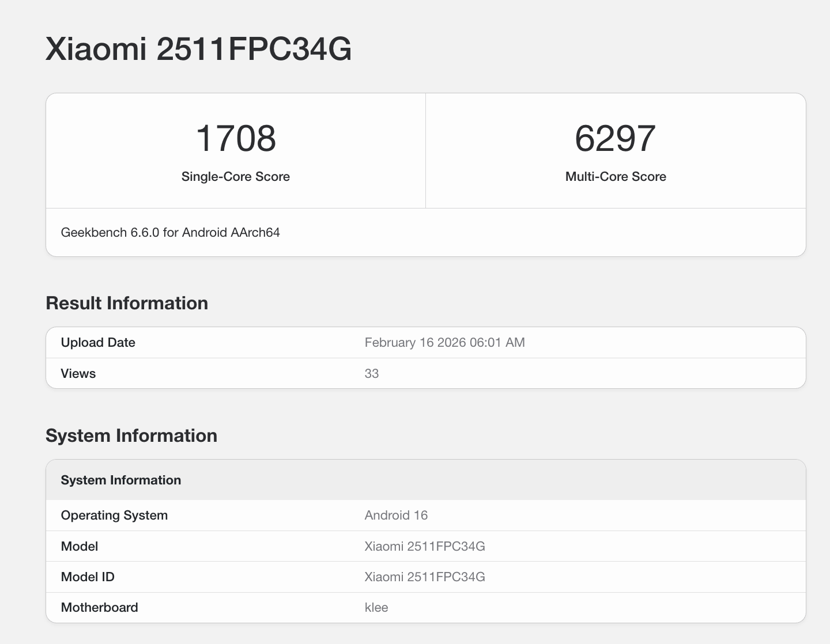
Task: Click the views count value 33
Action: coord(372,374)
